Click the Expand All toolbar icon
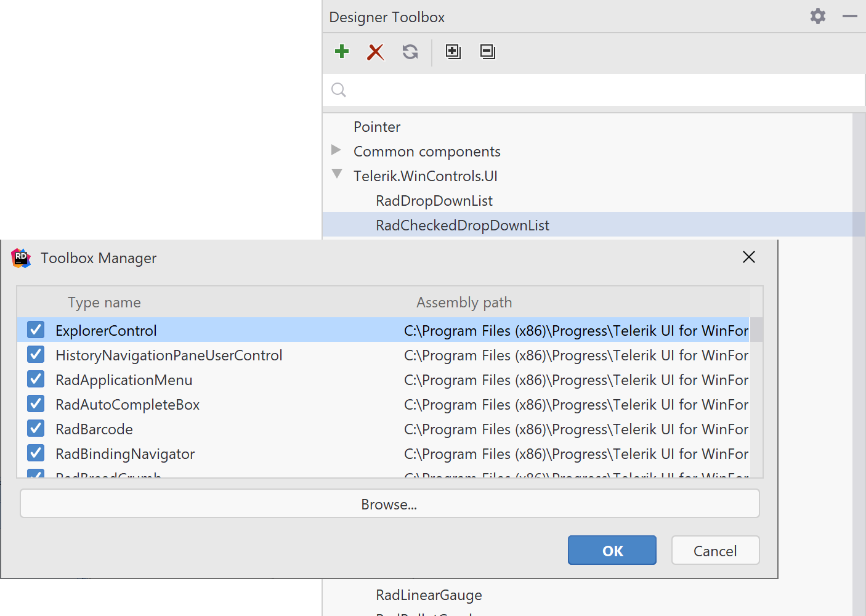The width and height of the screenshot is (866, 616). click(453, 52)
